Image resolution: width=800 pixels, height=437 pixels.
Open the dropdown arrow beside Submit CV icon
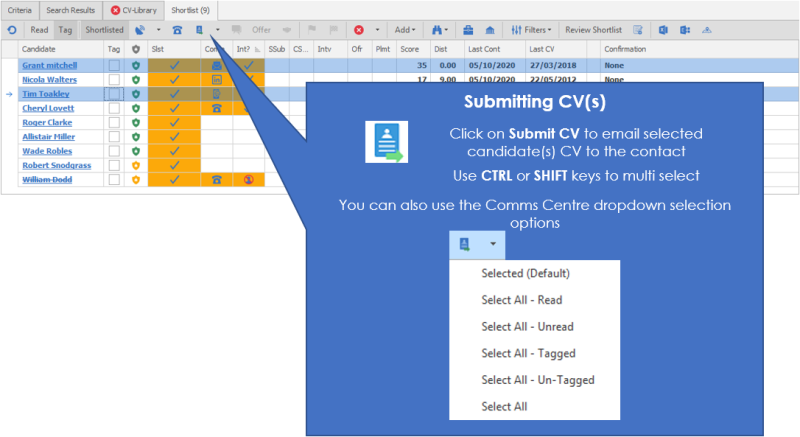click(217, 31)
